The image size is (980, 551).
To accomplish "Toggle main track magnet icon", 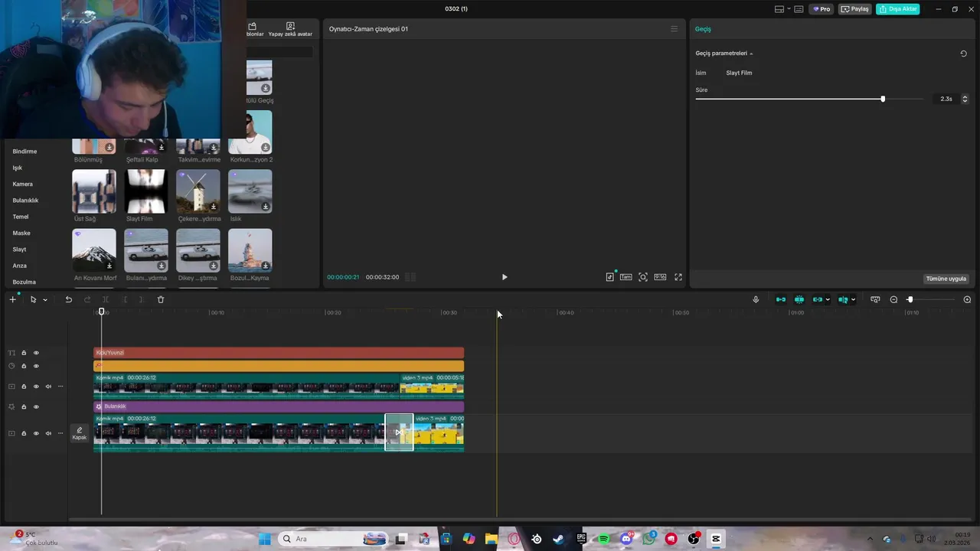I will (x=780, y=299).
